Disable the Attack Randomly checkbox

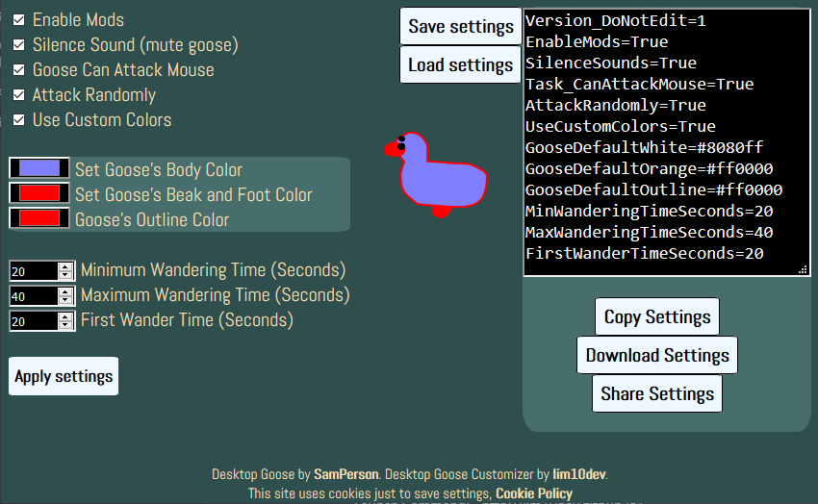19,95
